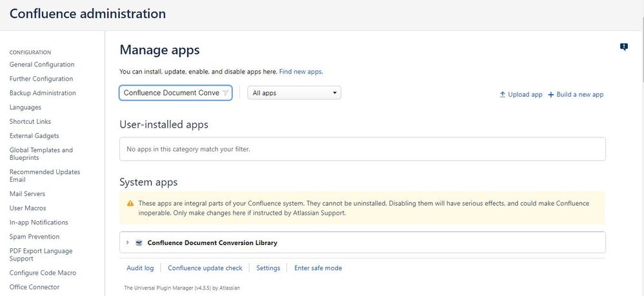Viewport: 644px width, 296px height.
Task: Go to Spam Prevention
Action: (34, 237)
